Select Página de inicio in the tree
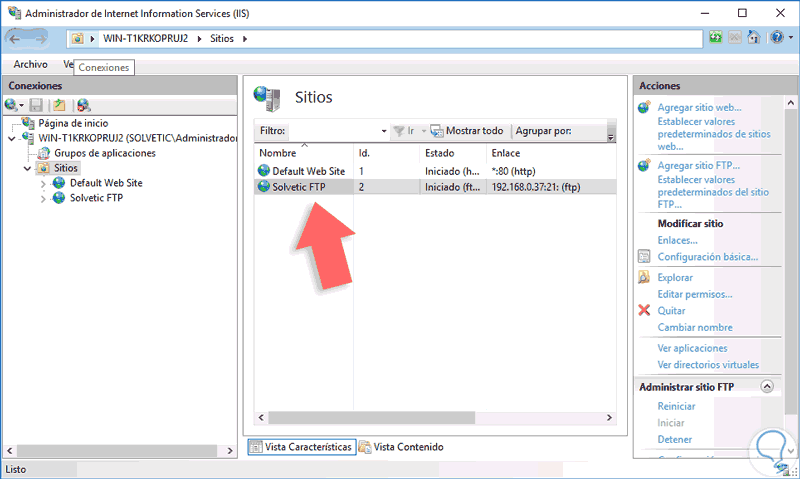 tap(73, 123)
